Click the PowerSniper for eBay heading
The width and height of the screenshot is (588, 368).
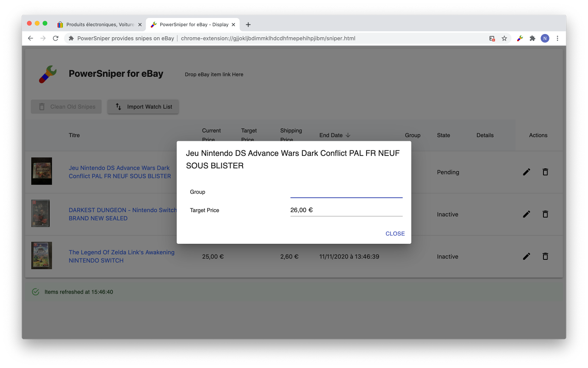[x=116, y=74]
